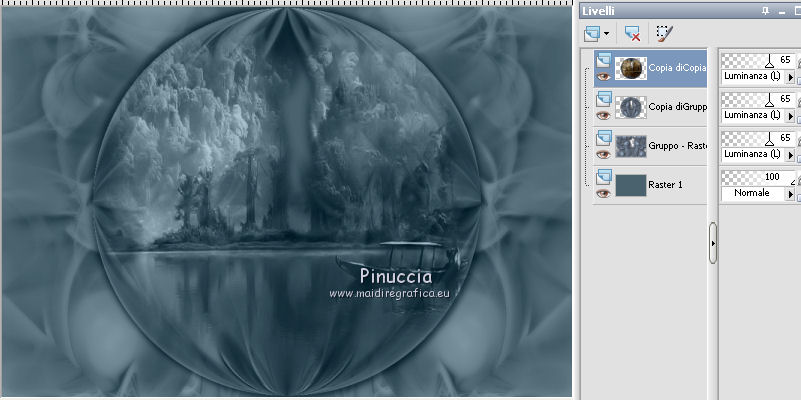Select the 'Raster 1' layer name

(665, 184)
